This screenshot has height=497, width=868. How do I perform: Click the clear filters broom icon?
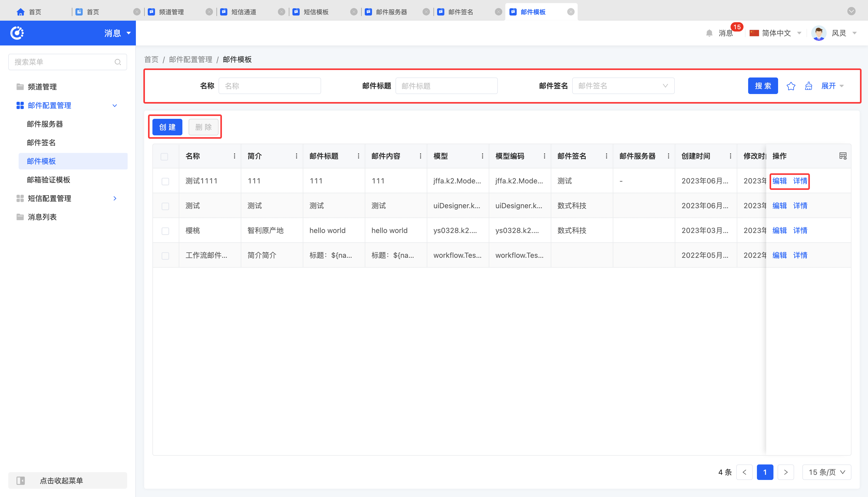808,86
